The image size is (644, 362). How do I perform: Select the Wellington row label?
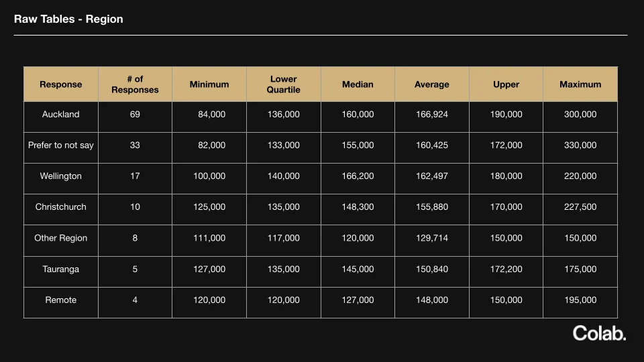tap(61, 176)
